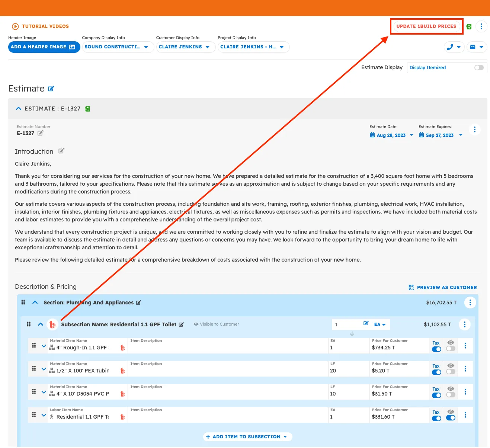Open three-dot menu for Plumbing And Appliances section
This screenshot has width=490, height=448.
coord(470,303)
